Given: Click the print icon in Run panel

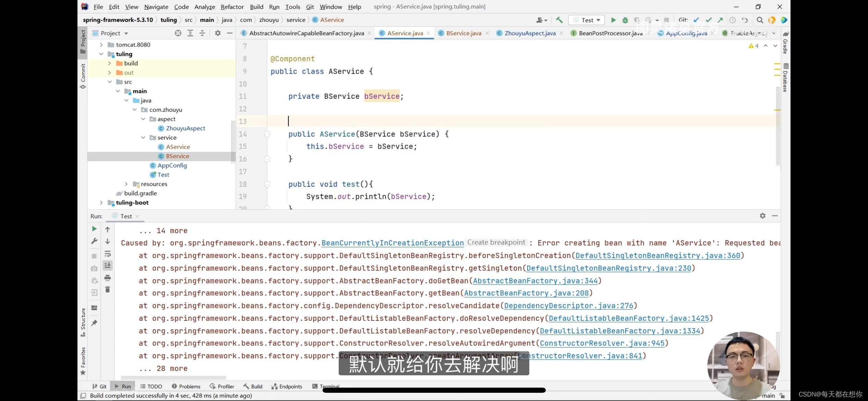Looking at the screenshot, I should pos(107,278).
